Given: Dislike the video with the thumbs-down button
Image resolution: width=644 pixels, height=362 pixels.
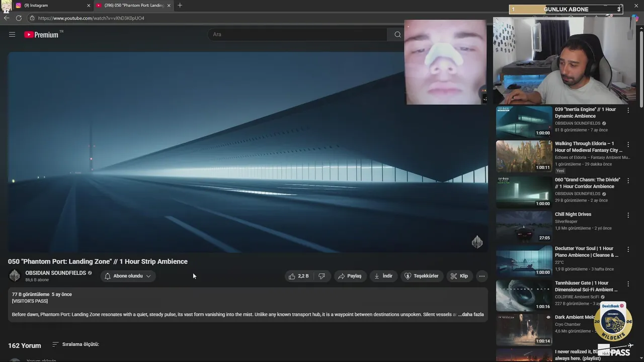Looking at the screenshot, I should coord(322,276).
